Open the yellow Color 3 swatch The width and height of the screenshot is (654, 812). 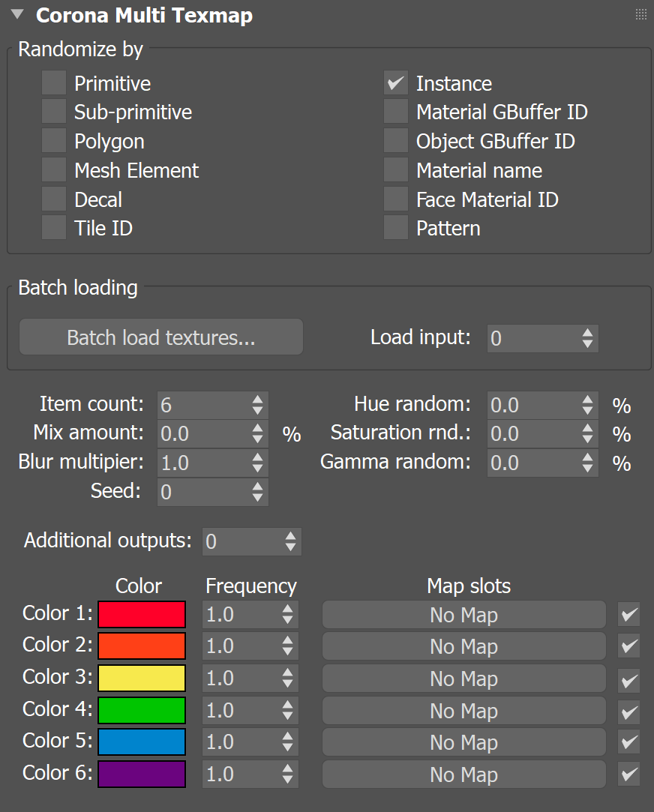coord(142,678)
